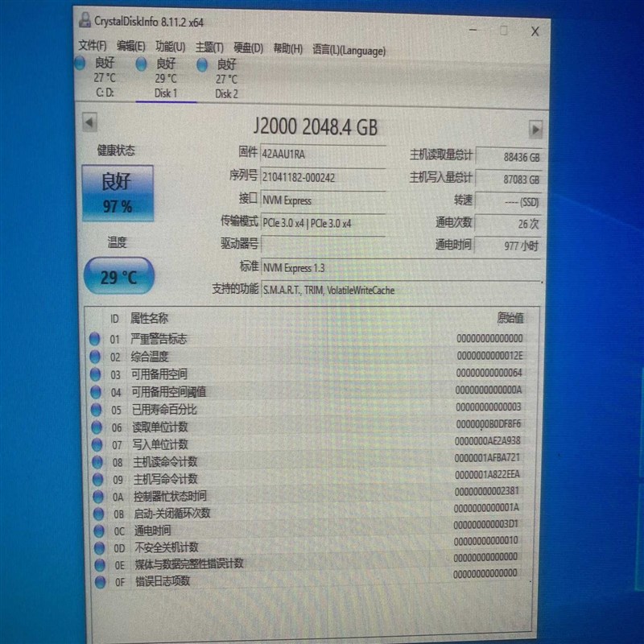Click raw value 000000000000012E
644x644 pixels.
click(490, 355)
